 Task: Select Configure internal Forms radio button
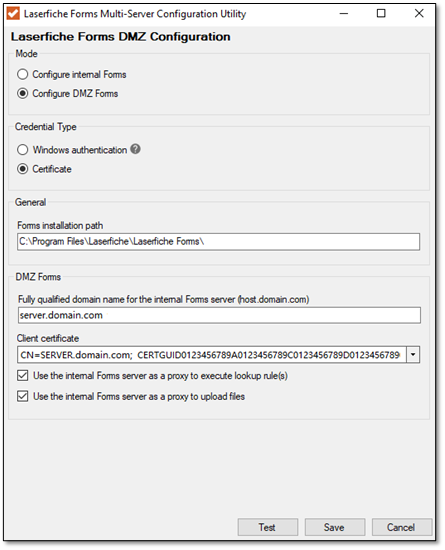(23, 74)
